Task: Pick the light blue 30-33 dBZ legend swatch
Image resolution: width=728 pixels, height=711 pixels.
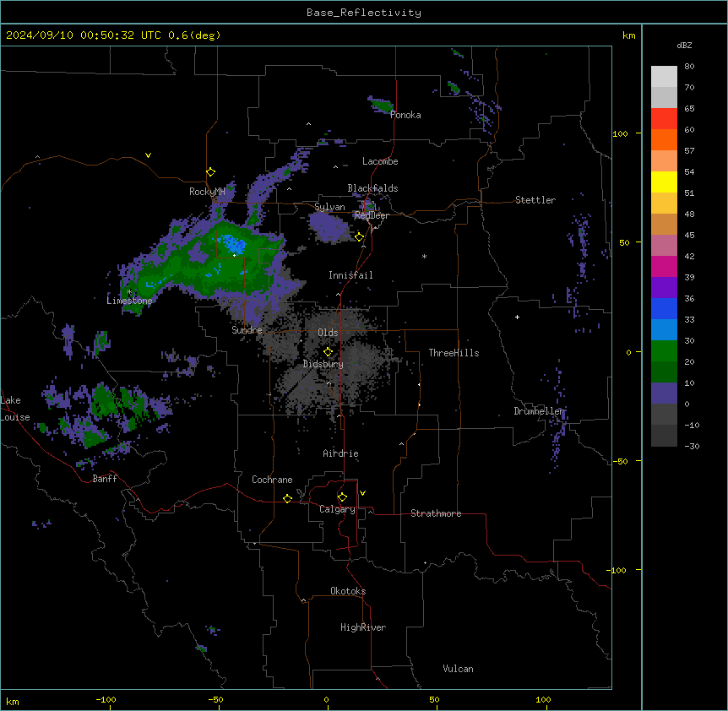Action: coord(664,329)
